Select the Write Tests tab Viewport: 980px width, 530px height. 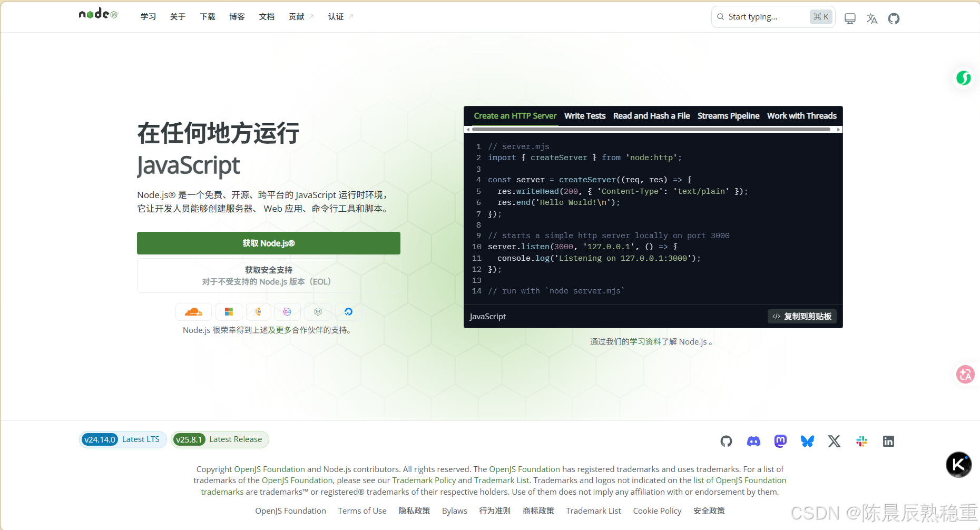pos(585,116)
